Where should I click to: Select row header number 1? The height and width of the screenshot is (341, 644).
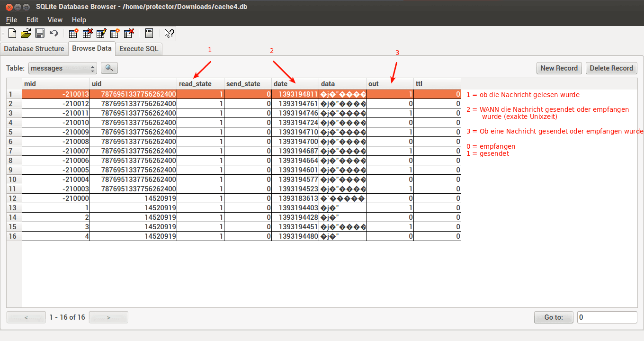click(x=14, y=94)
